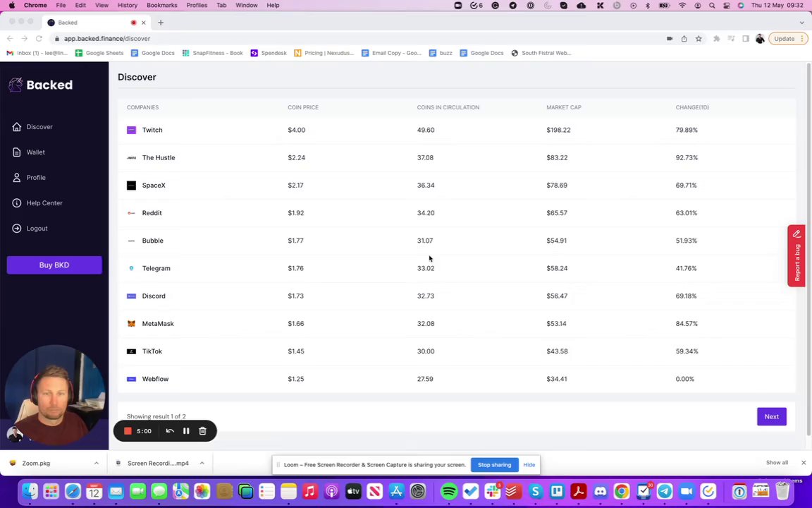Hide the Loom screen sharing bar
The image size is (812, 508).
click(x=529, y=465)
